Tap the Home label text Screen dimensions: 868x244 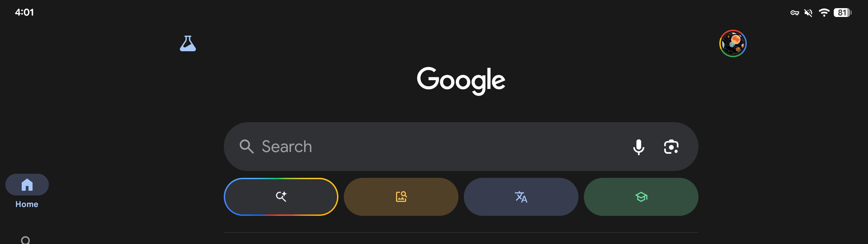point(27,204)
